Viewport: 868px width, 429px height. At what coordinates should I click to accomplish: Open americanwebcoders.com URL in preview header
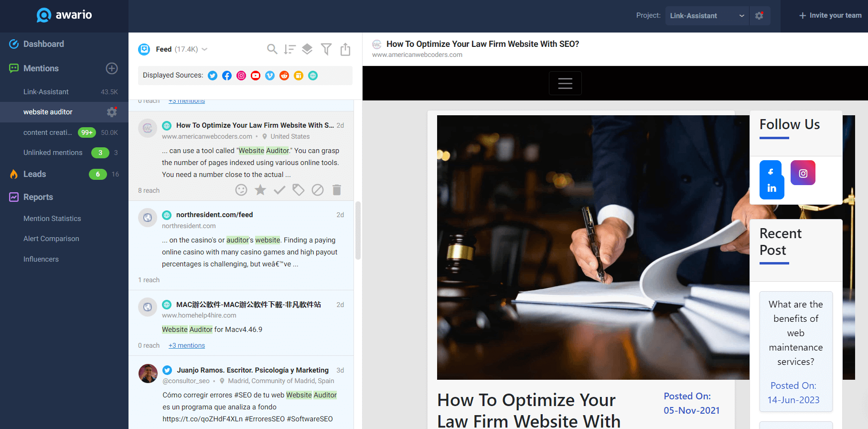pyautogui.click(x=417, y=55)
